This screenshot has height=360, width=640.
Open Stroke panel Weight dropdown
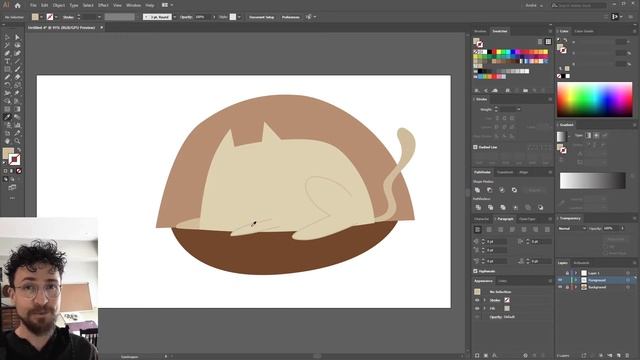point(518,109)
